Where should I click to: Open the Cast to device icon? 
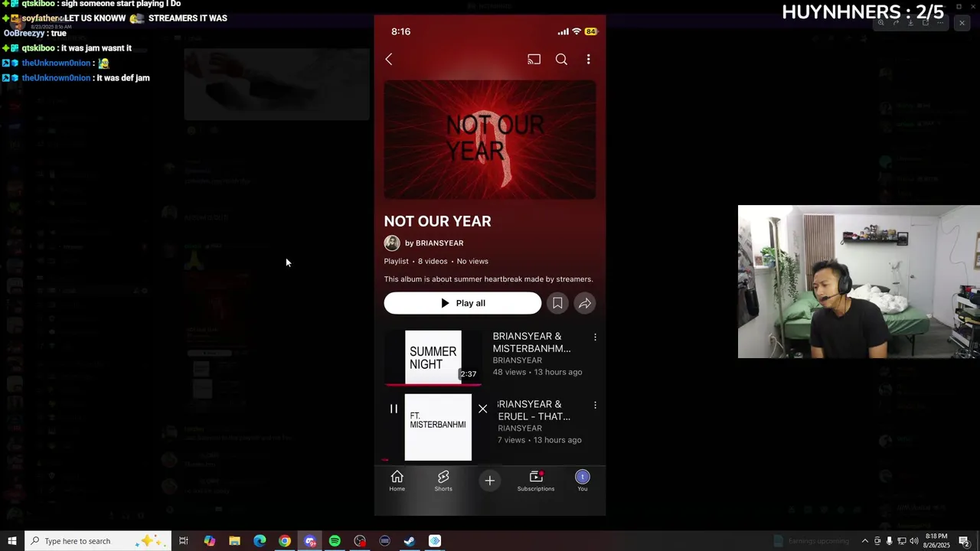tap(534, 60)
